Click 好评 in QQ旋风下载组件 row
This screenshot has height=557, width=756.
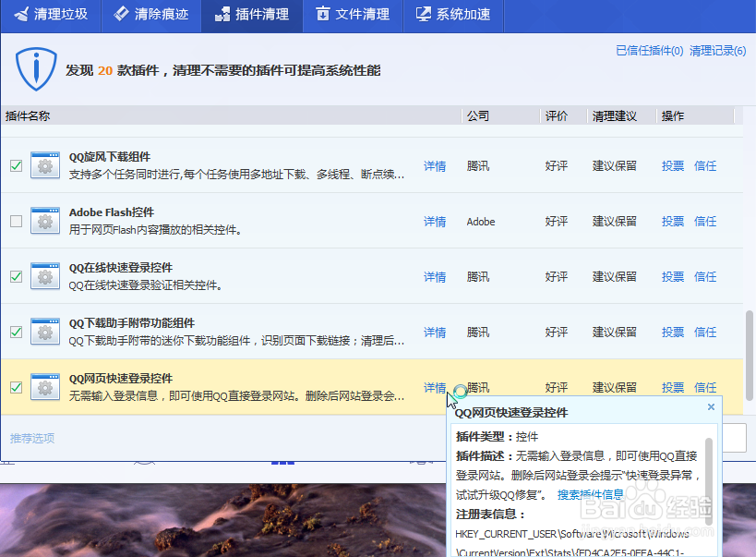pos(557,166)
